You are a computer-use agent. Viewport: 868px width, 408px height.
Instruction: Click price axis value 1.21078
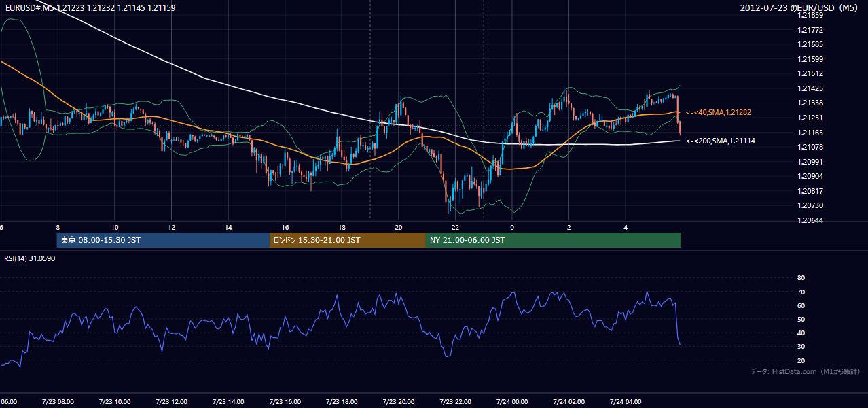coord(810,147)
